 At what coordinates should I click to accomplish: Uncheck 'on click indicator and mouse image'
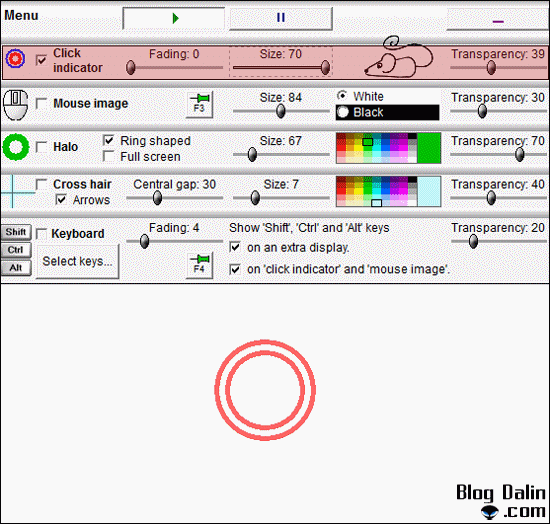(235, 269)
